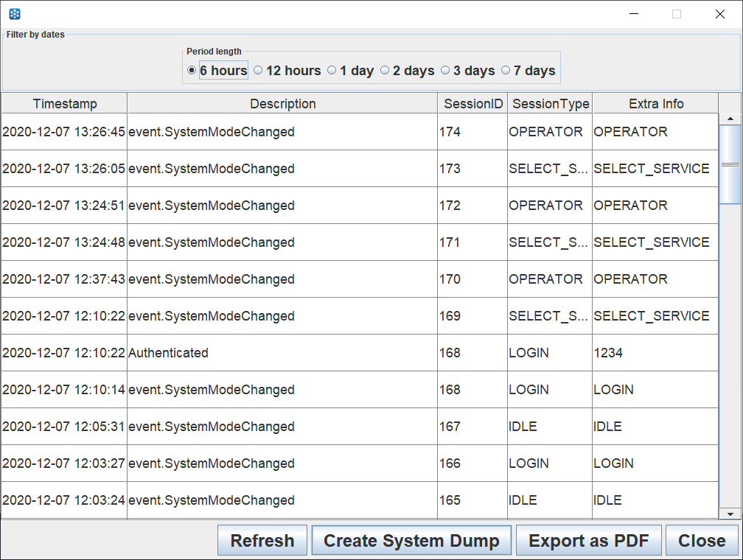Sort by the Timestamp column header

tap(65, 104)
